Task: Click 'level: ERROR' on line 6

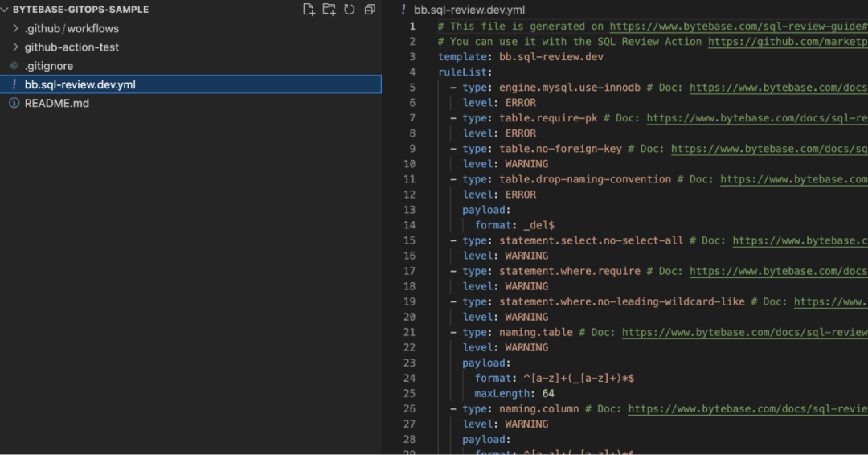Action: (x=499, y=103)
